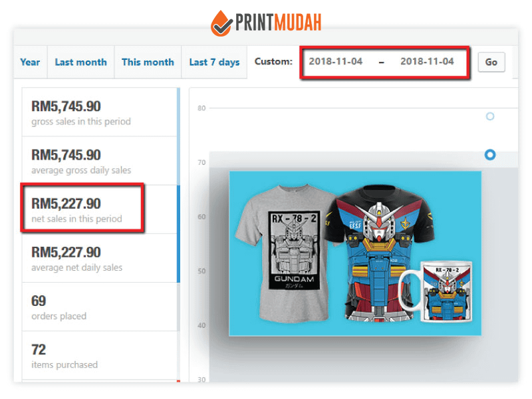532x399 pixels.
Task: Click the grey Gundam RX-78-2 t-shirt
Action: point(287,252)
